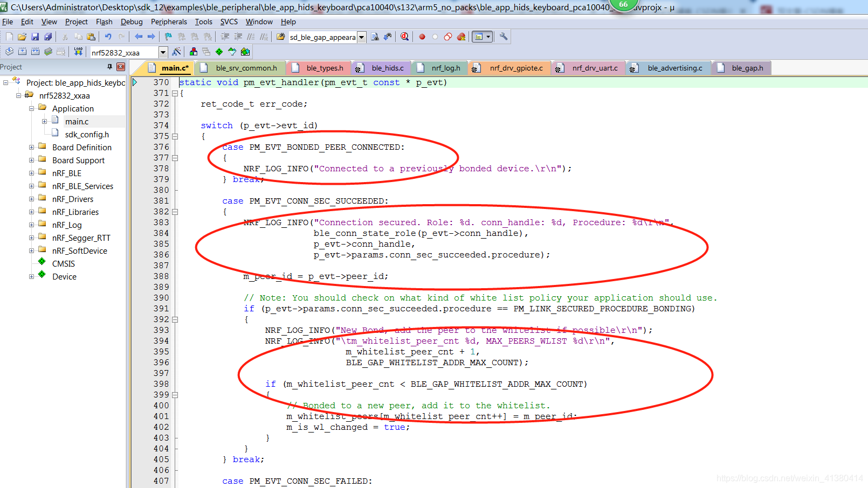This screenshot has width=868, height=488.
Task: Expand the nRF_Drivers group
Action: coord(31,199)
